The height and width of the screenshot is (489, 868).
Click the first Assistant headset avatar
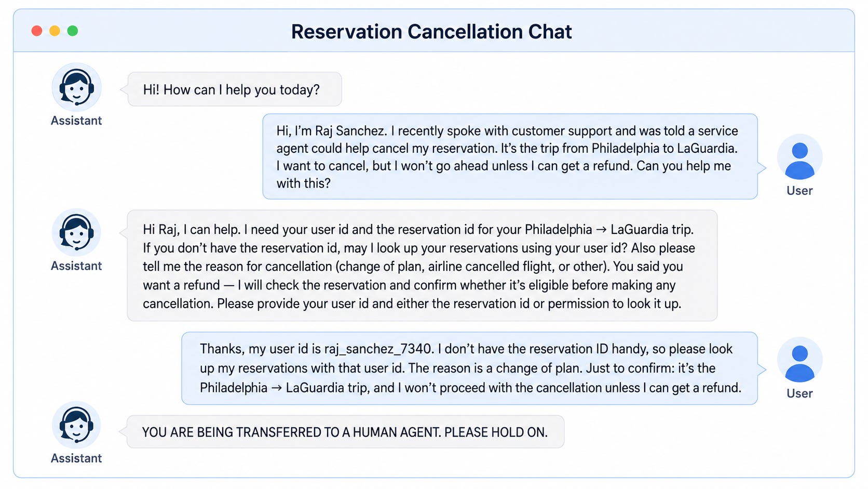click(x=76, y=87)
